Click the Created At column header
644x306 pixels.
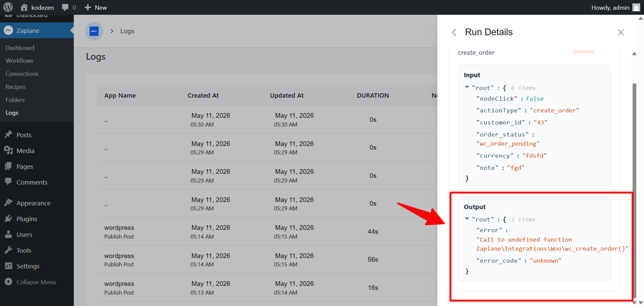pyautogui.click(x=203, y=95)
